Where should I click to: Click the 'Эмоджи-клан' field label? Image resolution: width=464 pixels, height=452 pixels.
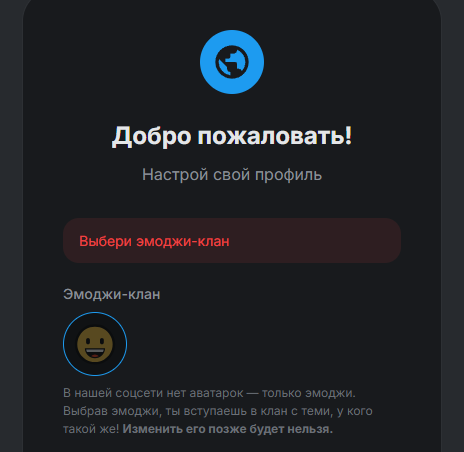tap(112, 294)
